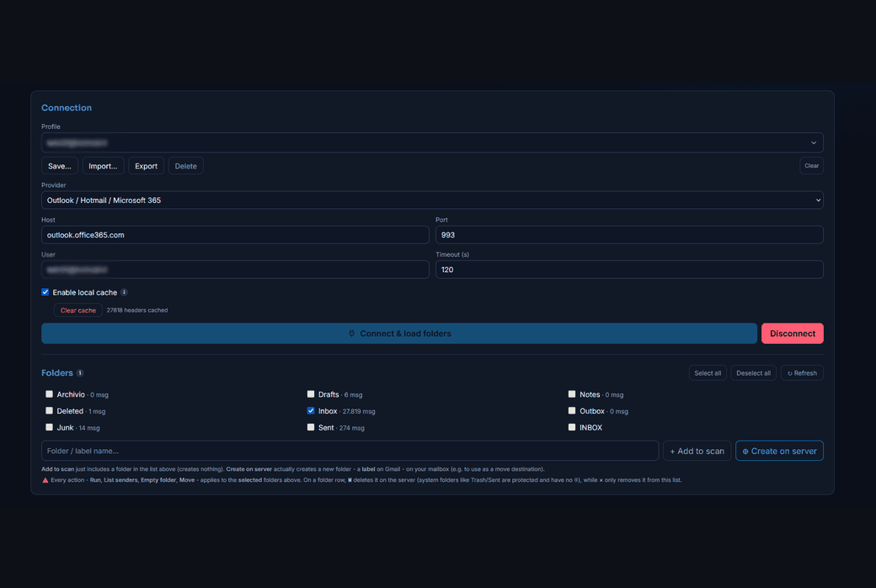Image resolution: width=876 pixels, height=588 pixels.
Task: Click the red Clear cache button
Action: [x=78, y=310]
